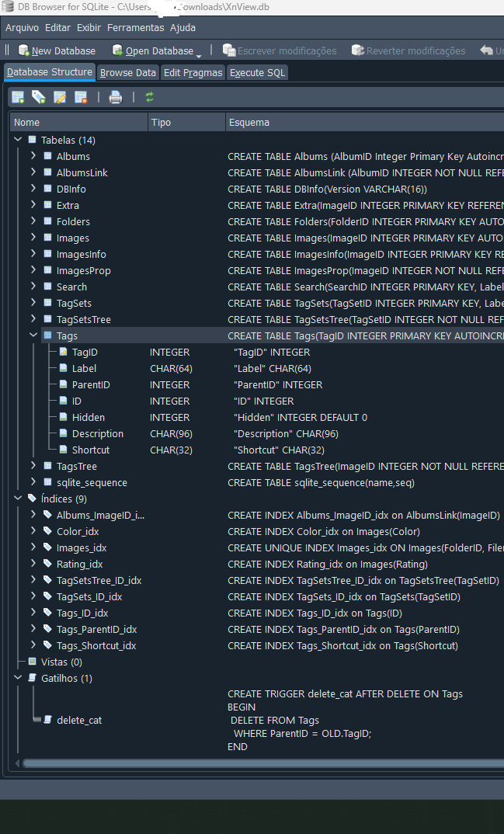Screen dimensions: 504x834
Task: Open the Ferramentas menu
Action: (136, 28)
